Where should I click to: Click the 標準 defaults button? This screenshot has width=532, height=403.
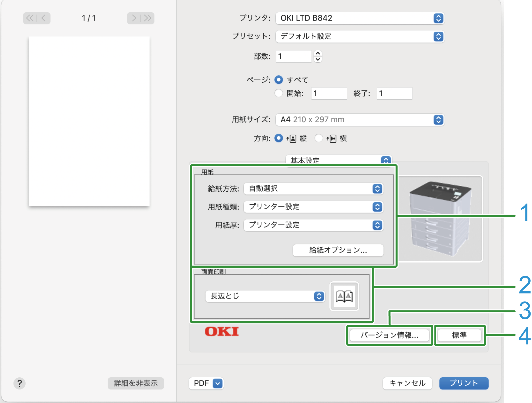[x=459, y=335]
